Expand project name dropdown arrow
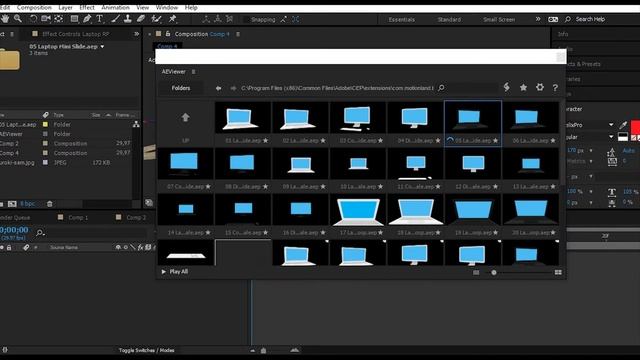Screen dimensions: 640x360 coord(102,47)
